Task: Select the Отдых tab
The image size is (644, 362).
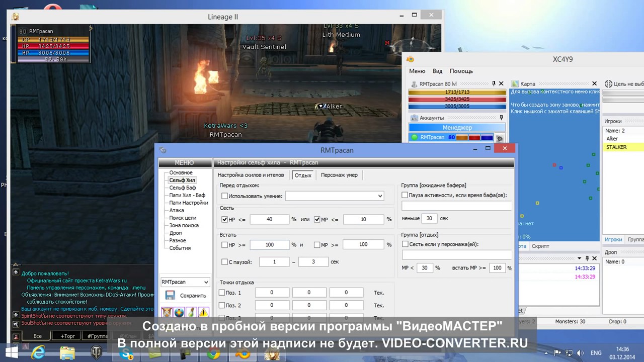Action: click(x=303, y=175)
